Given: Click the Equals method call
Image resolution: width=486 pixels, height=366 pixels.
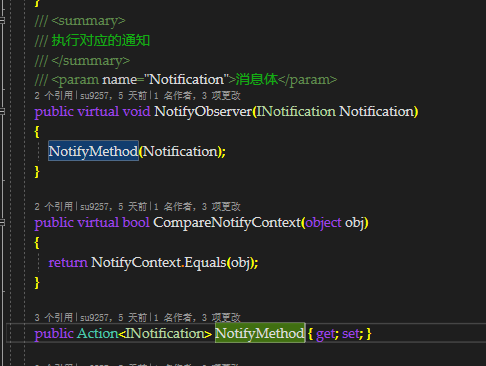Looking at the screenshot, I should pyautogui.click(x=205, y=262).
